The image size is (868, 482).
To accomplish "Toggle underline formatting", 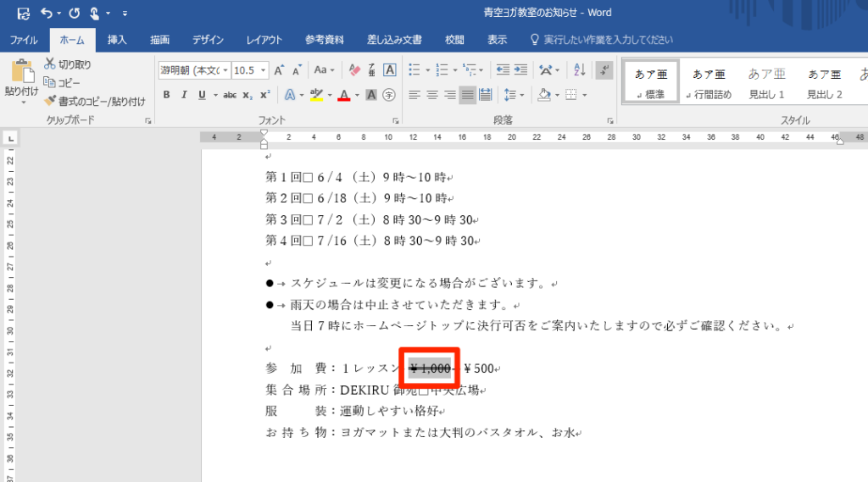I will (x=202, y=95).
